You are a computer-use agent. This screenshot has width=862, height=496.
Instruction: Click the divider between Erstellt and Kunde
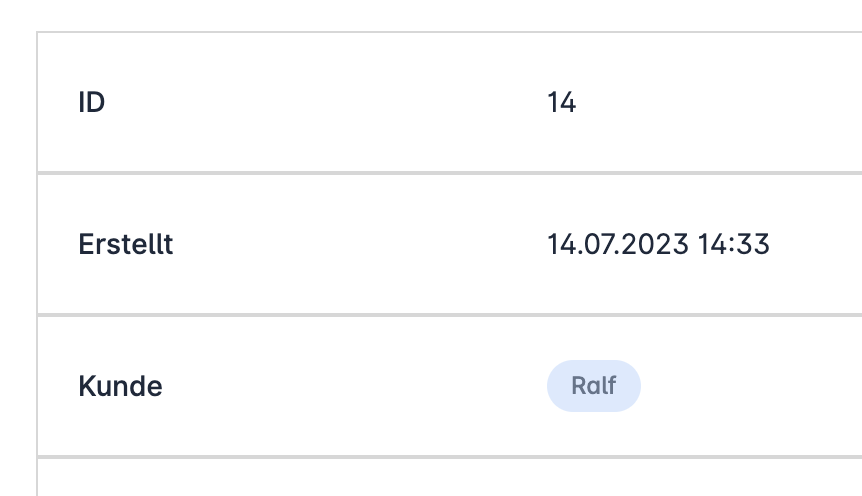[x=400, y=315]
